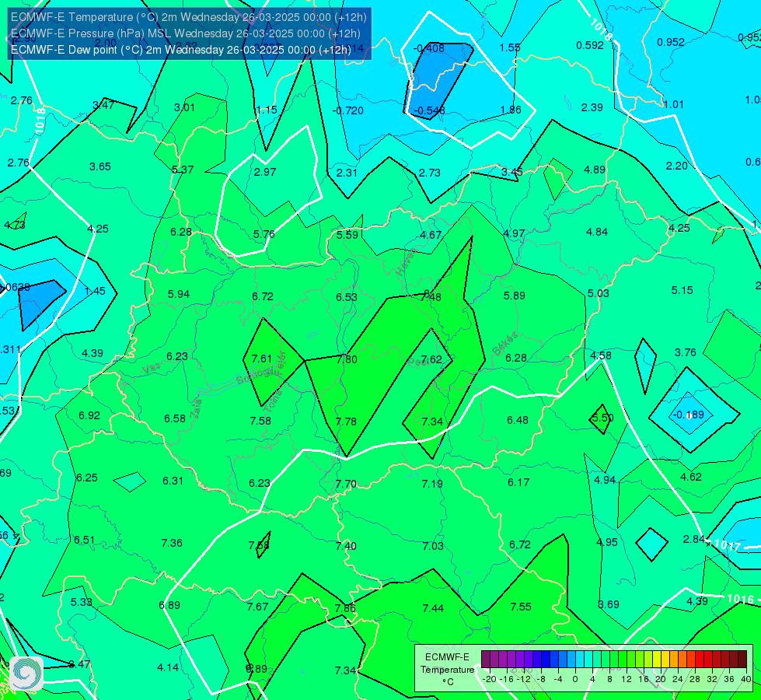Click the 40 label on the temperature scale

[746, 679]
